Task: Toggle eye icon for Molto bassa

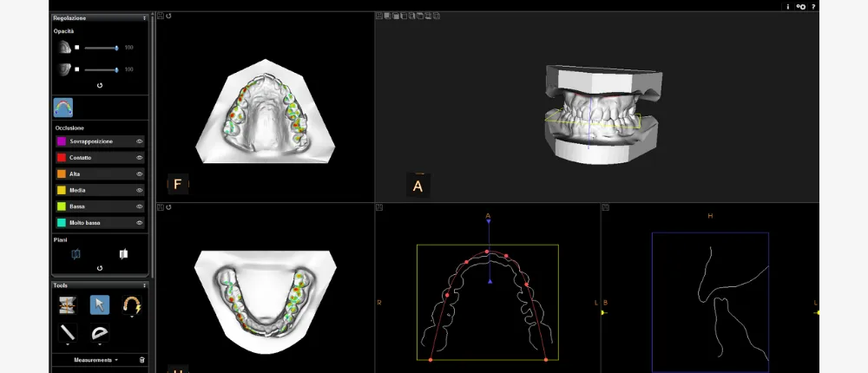Action: coord(139,223)
